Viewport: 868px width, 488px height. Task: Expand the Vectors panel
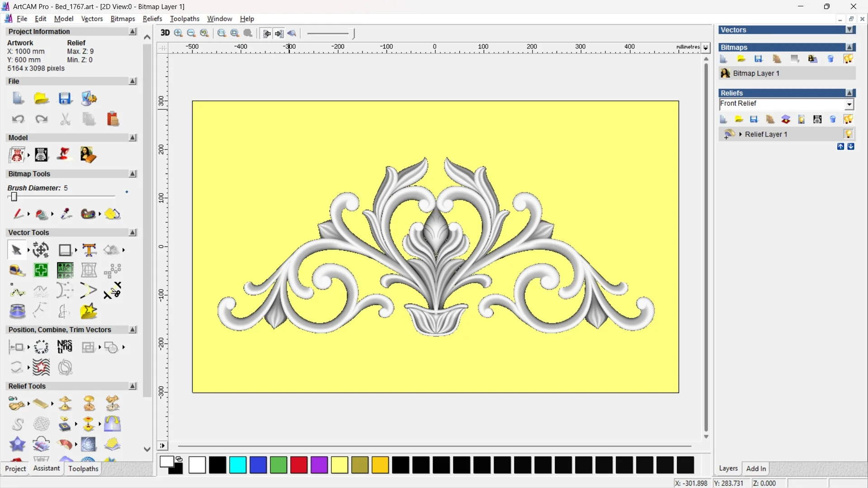point(849,30)
